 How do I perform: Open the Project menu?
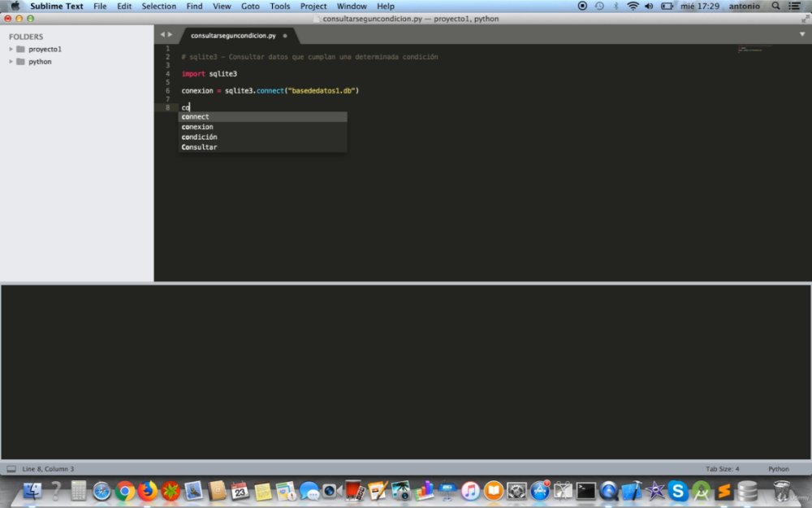(x=313, y=7)
